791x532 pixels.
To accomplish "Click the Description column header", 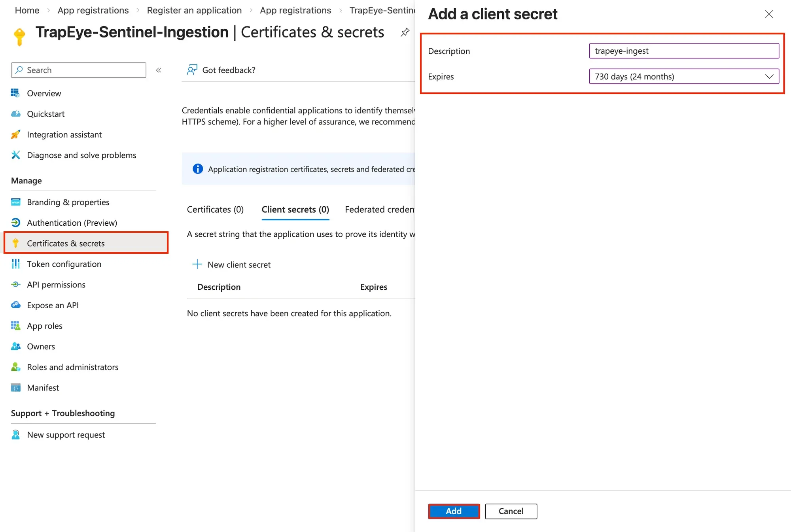I will click(x=219, y=287).
